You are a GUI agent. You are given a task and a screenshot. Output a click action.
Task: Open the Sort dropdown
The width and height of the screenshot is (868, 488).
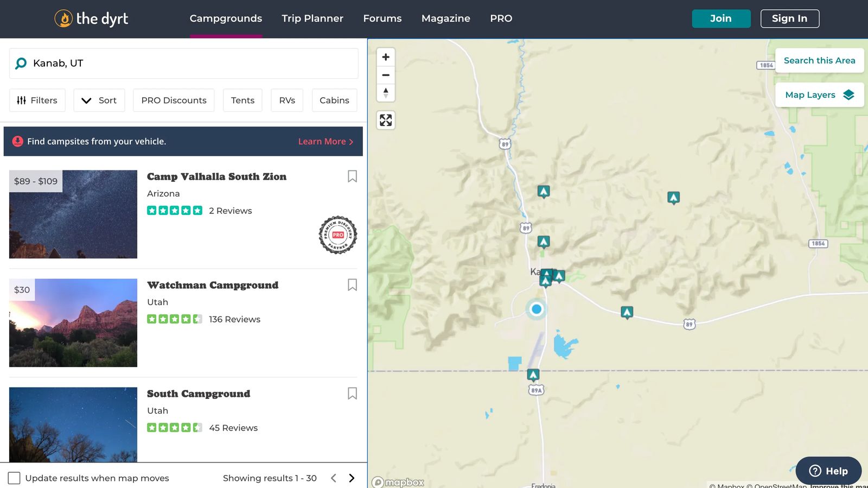click(99, 100)
